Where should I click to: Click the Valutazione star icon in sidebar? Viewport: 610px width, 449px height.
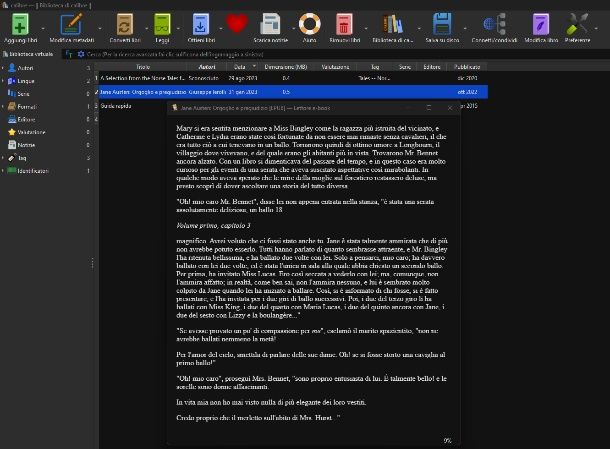(x=12, y=132)
